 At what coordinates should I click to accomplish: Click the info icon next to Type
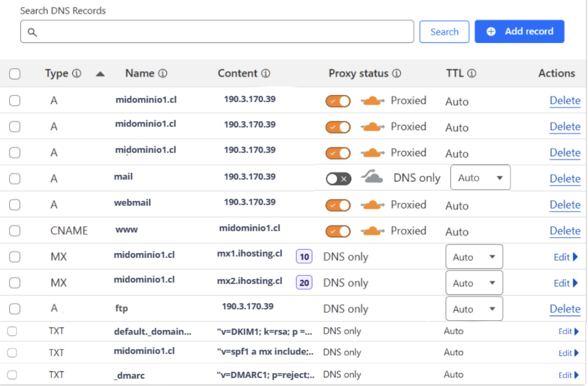coord(77,73)
